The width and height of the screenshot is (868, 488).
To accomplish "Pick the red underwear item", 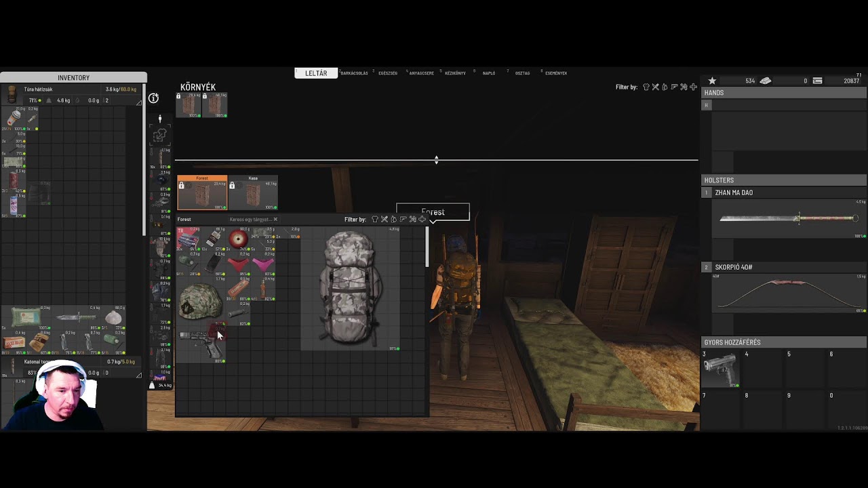I will click(x=239, y=265).
